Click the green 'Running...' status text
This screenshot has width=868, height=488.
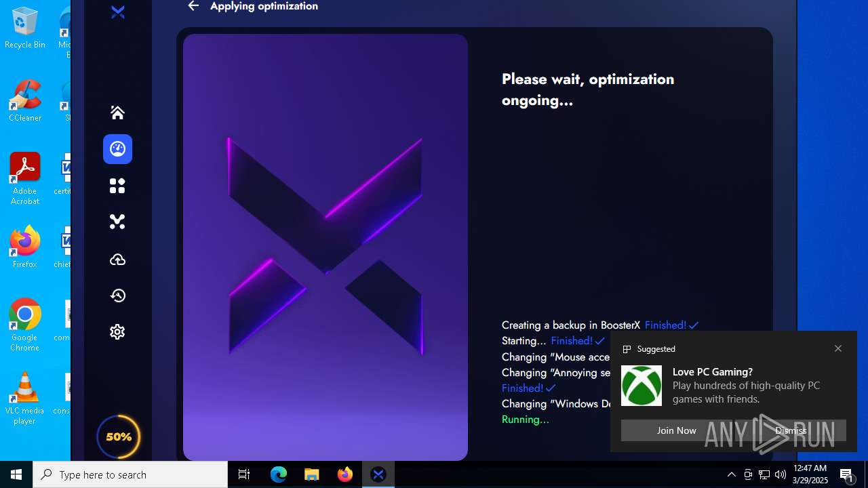pos(526,420)
